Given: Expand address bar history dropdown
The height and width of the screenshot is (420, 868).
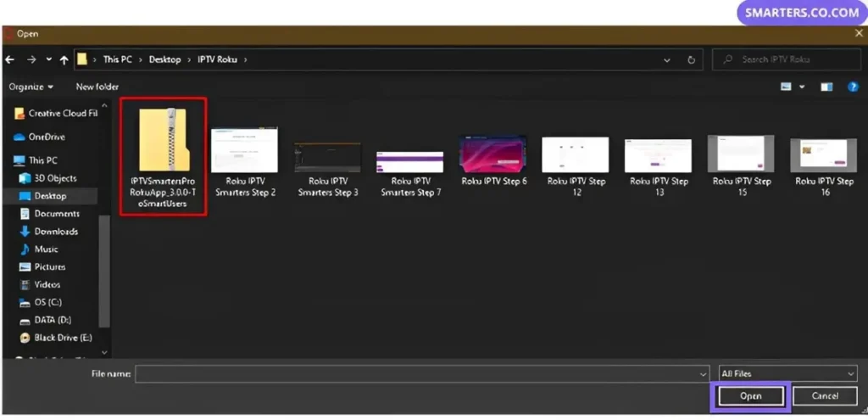Looking at the screenshot, I should tap(667, 60).
